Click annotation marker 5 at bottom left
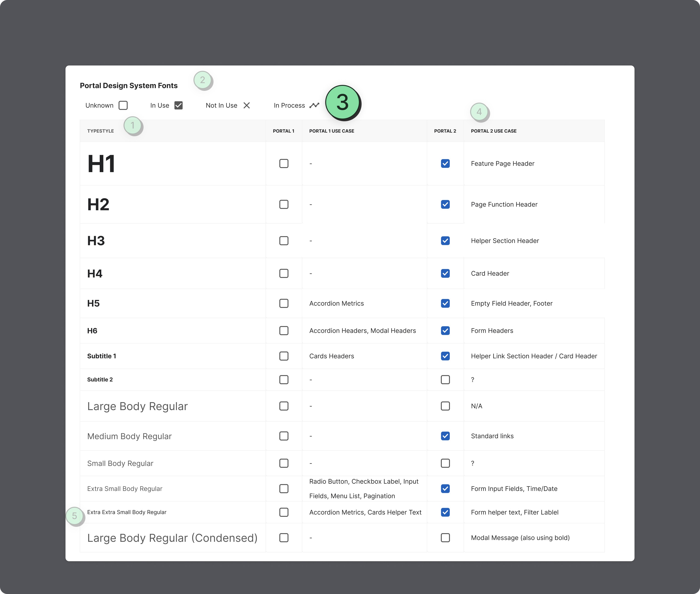700x594 pixels. click(74, 515)
